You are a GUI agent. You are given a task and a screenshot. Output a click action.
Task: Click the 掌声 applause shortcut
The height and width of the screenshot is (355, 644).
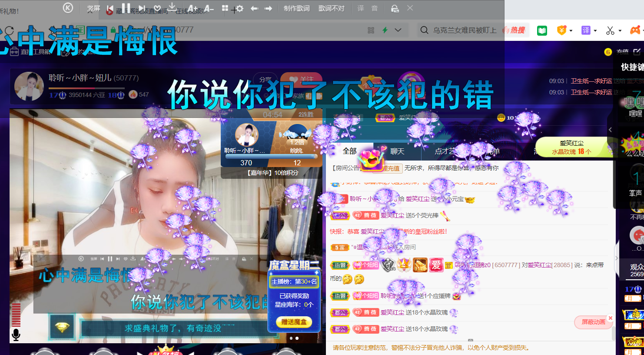point(636,182)
